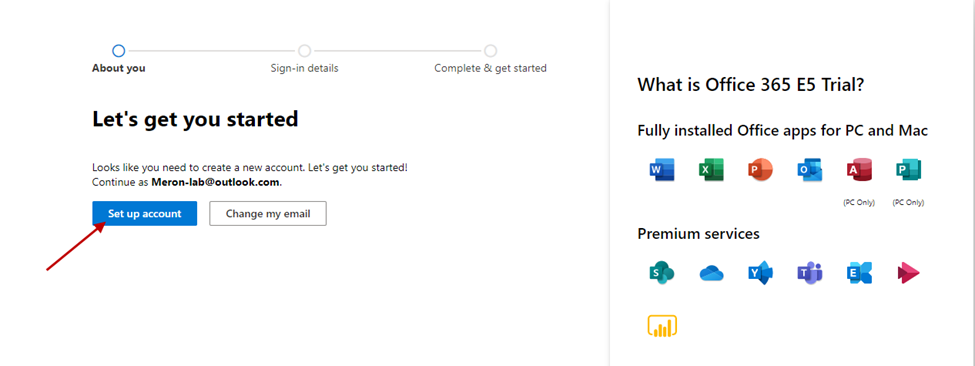Select the PowerPoint app icon
Image resolution: width=975 pixels, height=366 pixels.
(x=760, y=170)
